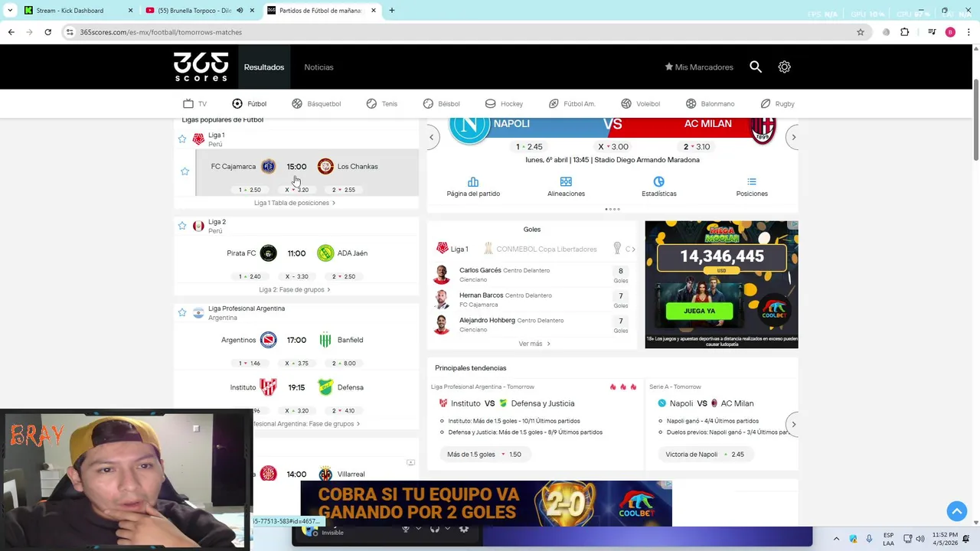This screenshot has width=980, height=551.
Task: Switch to the Noticias tab
Action: click(x=318, y=67)
